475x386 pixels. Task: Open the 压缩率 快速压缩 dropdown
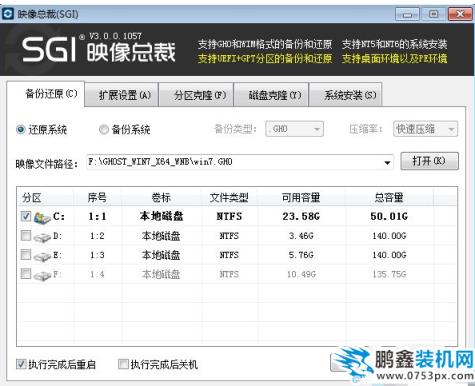(x=426, y=129)
